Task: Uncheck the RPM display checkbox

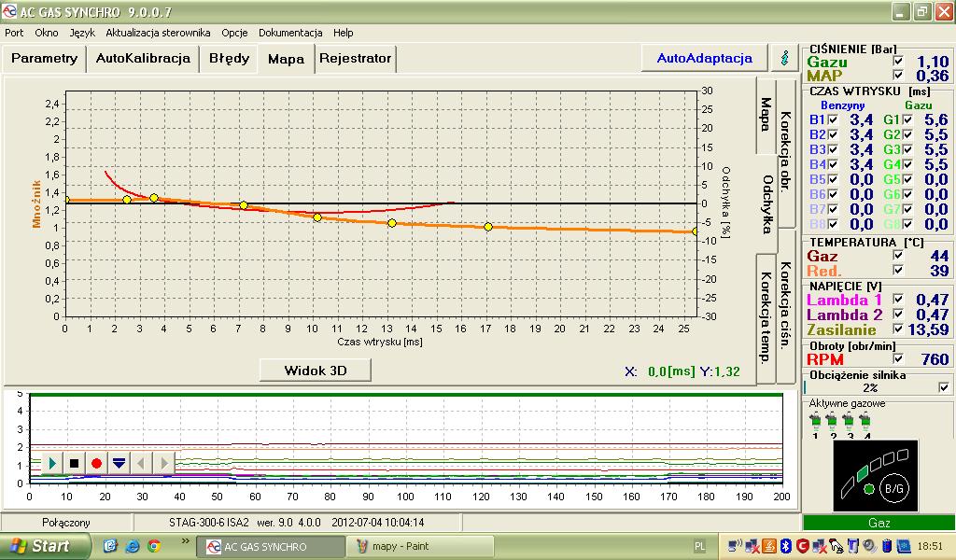Action: pyautogui.click(x=898, y=359)
